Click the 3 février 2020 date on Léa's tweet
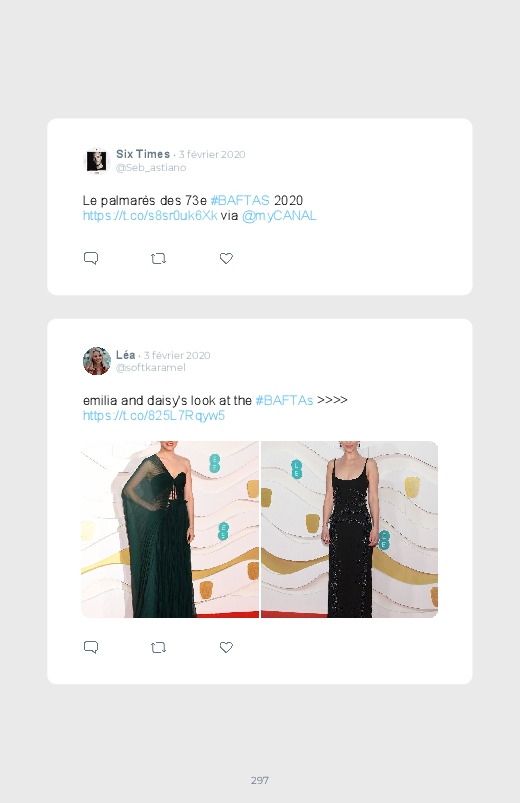 tap(177, 355)
